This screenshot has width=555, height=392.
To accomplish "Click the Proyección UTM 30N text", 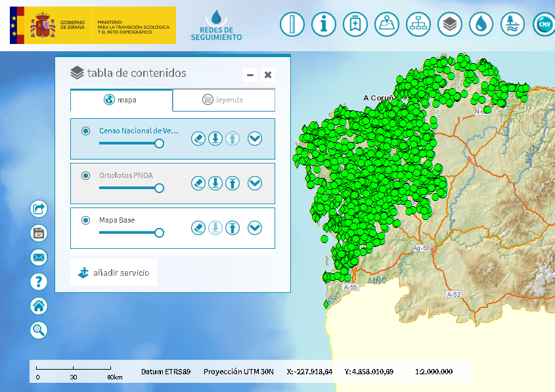I will tap(238, 372).
